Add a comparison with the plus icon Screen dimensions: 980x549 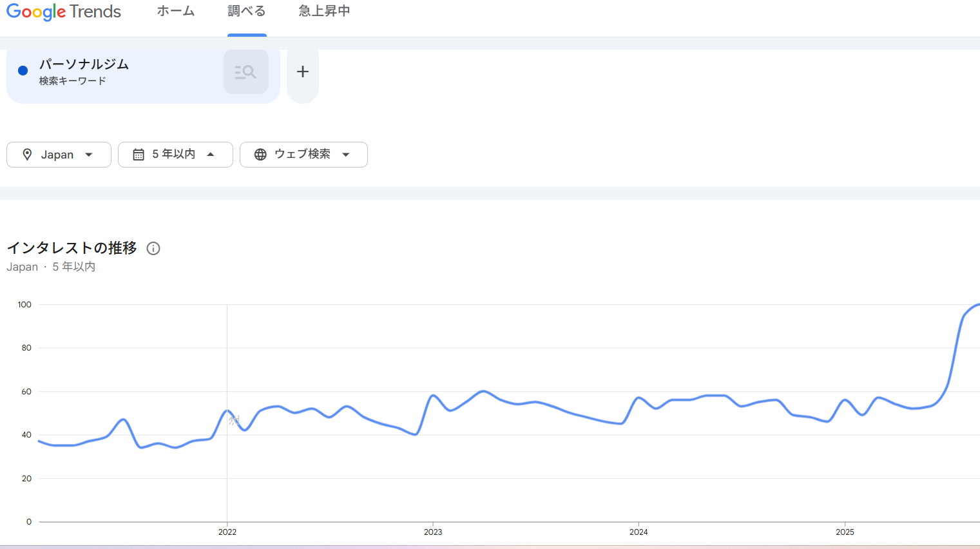[303, 72]
